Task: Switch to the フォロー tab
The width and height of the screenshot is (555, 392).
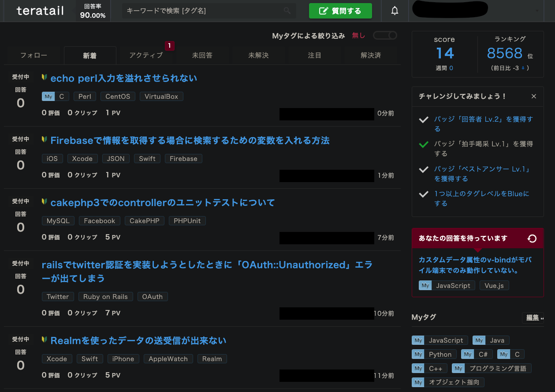Action: 34,56
